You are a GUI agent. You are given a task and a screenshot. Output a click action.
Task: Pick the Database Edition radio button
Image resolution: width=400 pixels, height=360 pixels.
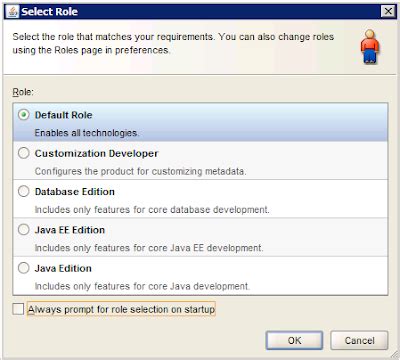(23, 192)
